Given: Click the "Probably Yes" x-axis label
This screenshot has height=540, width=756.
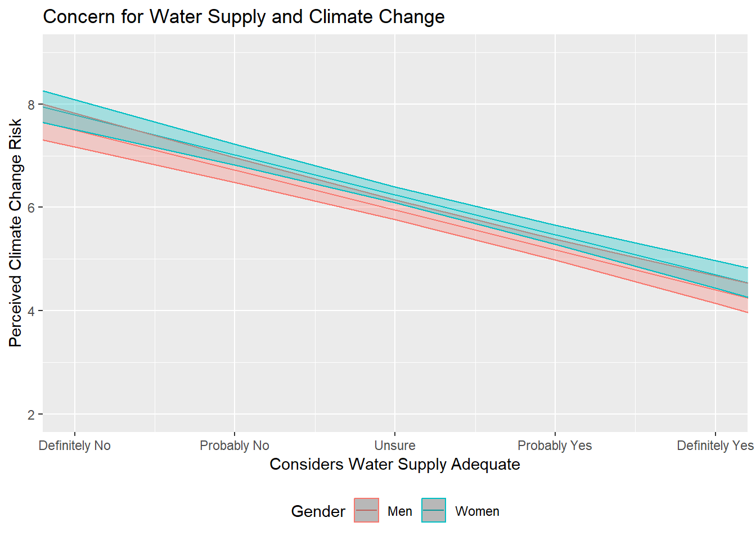Looking at the screenshot, I should (555, 445).
